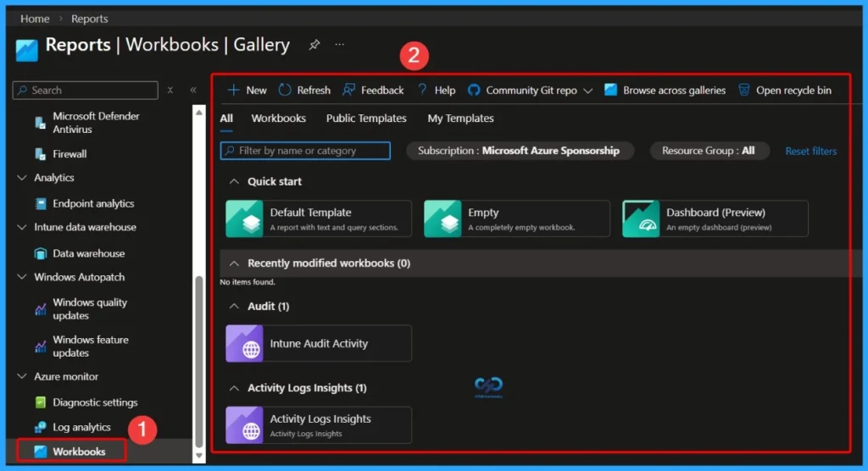This screenshot has width=868, height=471.
Task: Click the Refresh circular arrow icon
Action: pos(285,90)
